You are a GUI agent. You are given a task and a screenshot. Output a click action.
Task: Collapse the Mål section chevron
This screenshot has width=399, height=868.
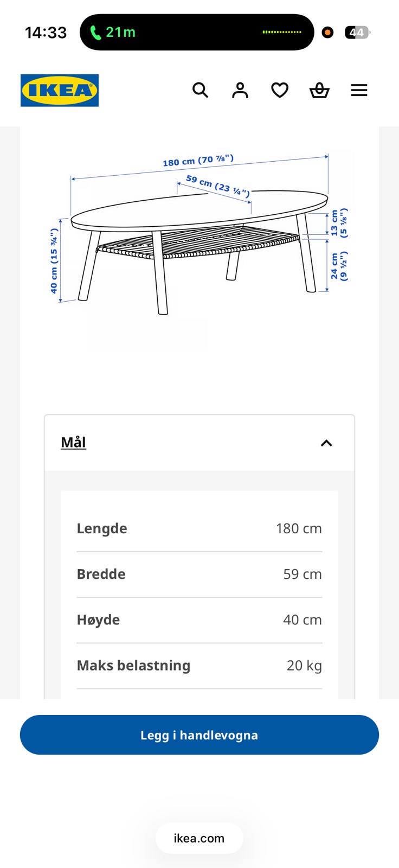point(326,443)
